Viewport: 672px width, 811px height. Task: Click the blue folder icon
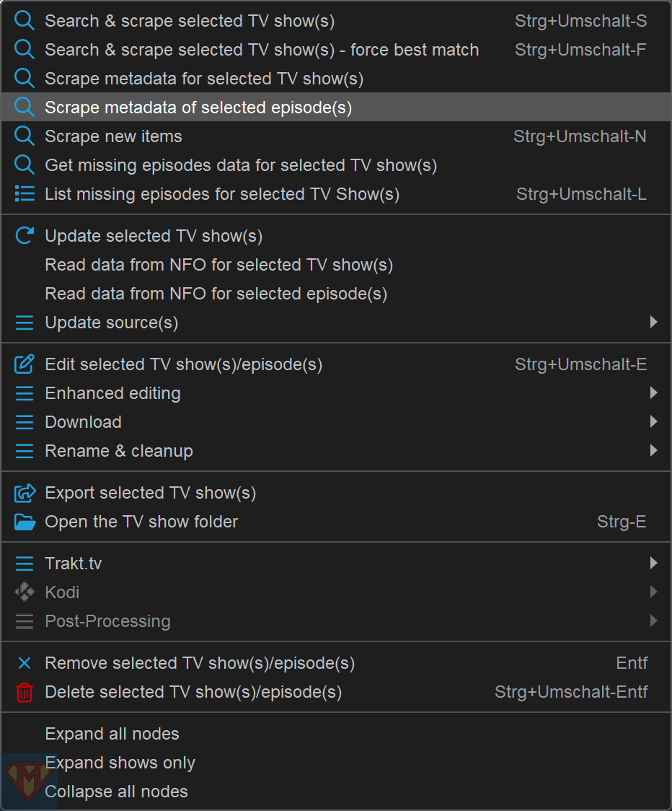coord(25,522)
